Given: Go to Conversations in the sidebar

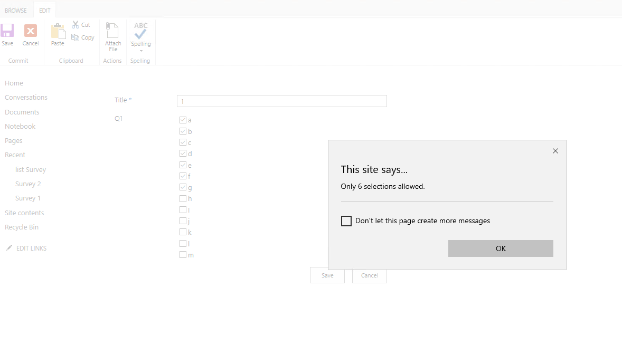Looking at the screenshot, I should tap(26, 98).
